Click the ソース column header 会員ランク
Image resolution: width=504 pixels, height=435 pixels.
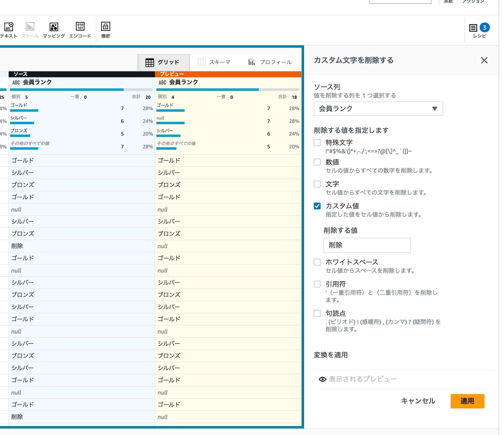tap(37, 82)
